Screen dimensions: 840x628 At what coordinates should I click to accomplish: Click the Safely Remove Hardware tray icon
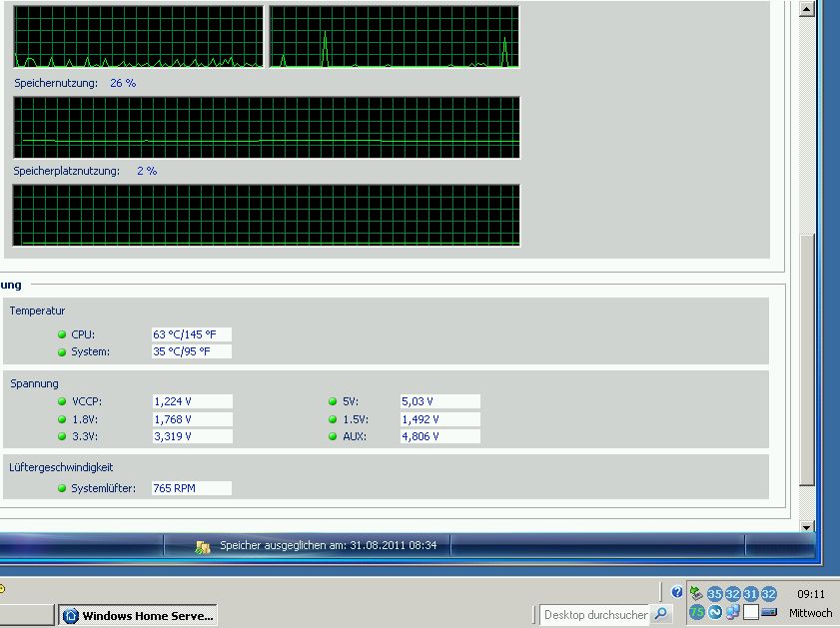point(696,594)
